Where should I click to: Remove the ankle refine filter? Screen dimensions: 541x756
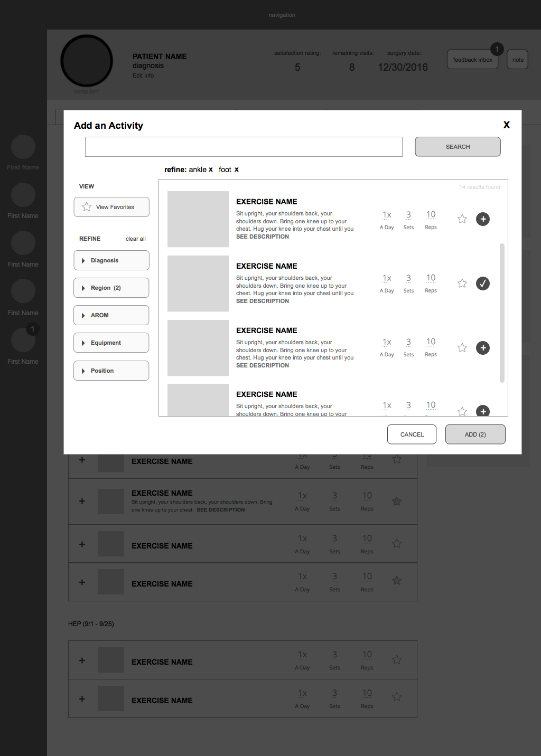pos(211,169)
